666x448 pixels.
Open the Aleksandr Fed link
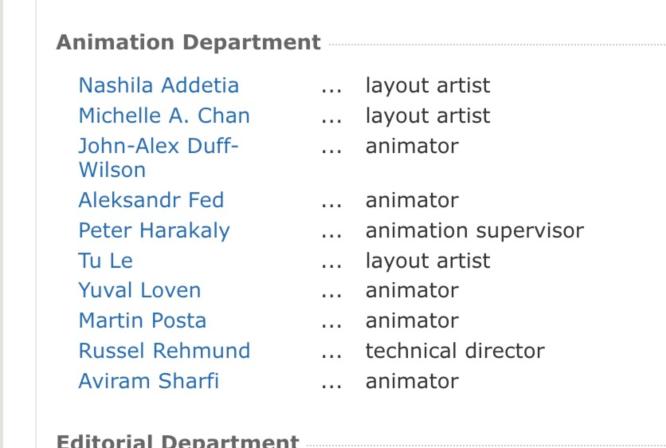(x=151, y=200)
